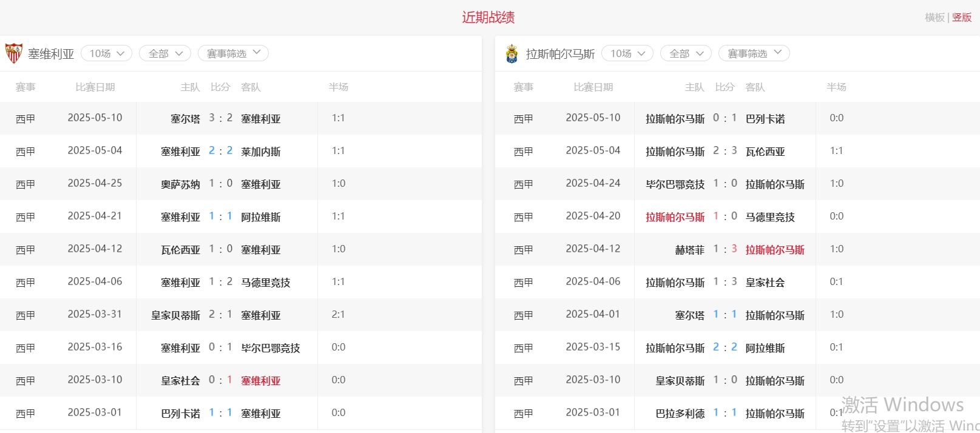Image resolution: width=980 pixels, height=433 pixels.
Task: Click 巴列卡诺 in Las Palmas 2025-05-10 match
Action: click(x=765, y=119)
